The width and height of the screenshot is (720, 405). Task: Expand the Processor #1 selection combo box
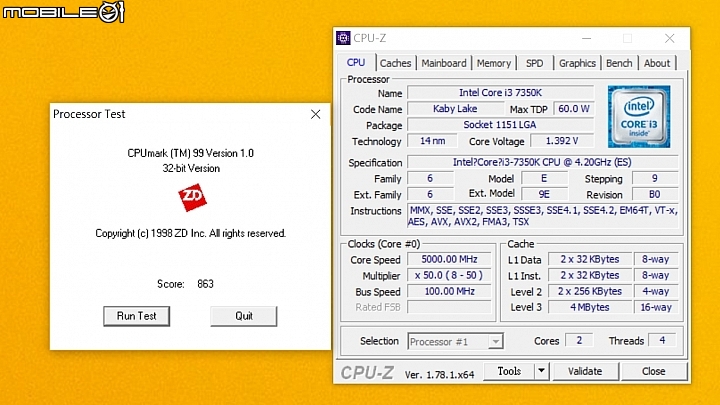click(x=495, y=342)
